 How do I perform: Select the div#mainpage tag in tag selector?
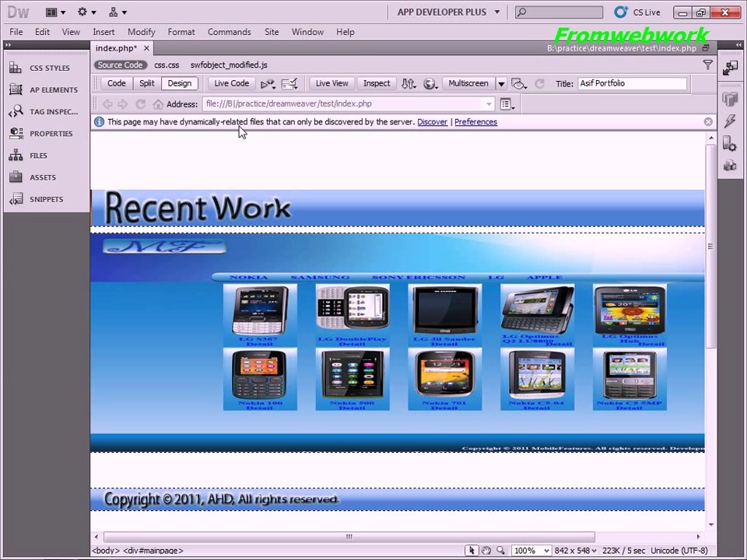tap(153, 551)
